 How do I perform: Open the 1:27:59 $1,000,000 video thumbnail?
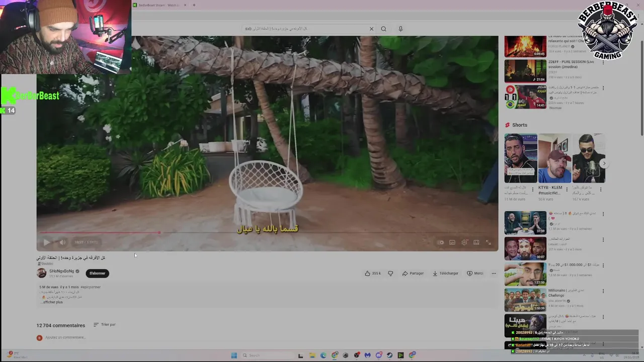(x=525, y=274)
